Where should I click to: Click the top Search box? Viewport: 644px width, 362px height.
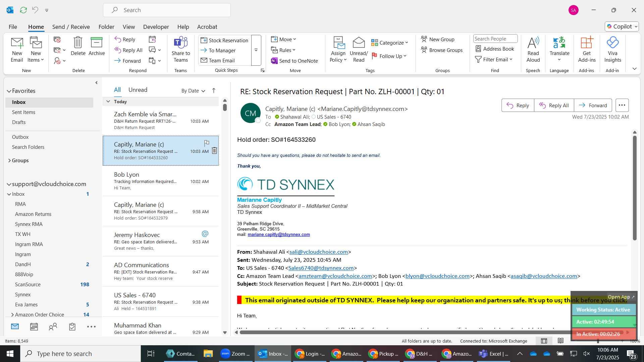[x=167, y=10]
